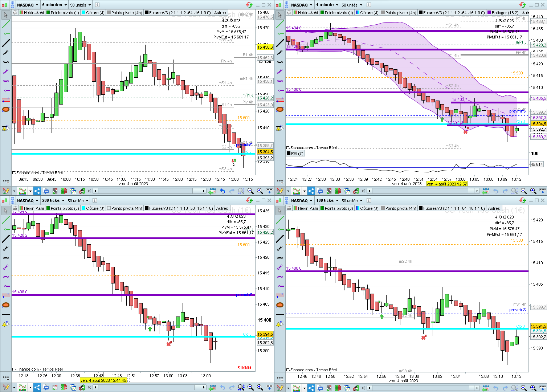Open the info icon in 1 minute chart header
The width and height of the screenshot is (547, 392).
coord(369,5)
